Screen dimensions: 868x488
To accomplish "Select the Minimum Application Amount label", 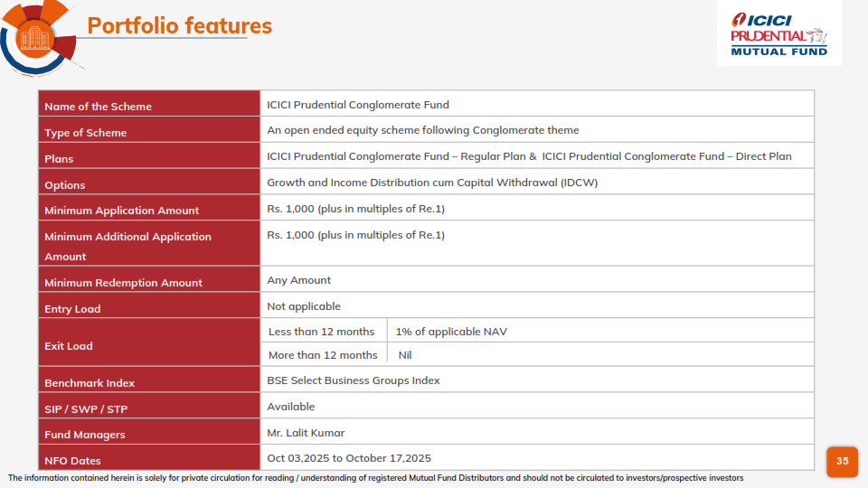I will pos(121,211).
